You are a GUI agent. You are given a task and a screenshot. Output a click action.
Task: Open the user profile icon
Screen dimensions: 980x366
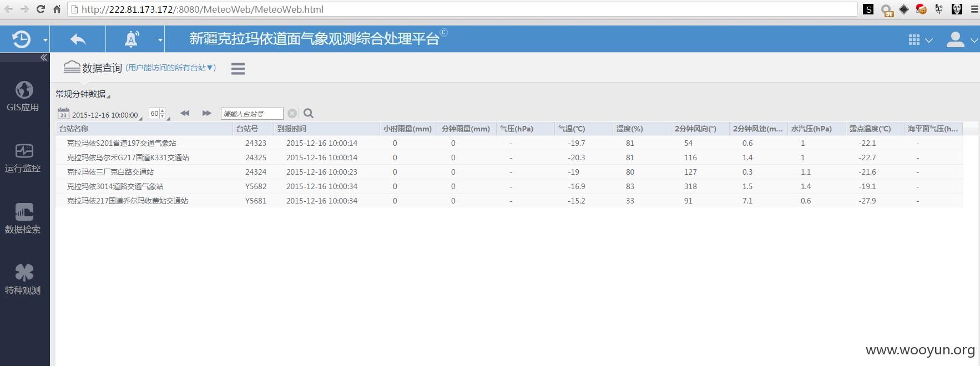click(x=955, y=39)
